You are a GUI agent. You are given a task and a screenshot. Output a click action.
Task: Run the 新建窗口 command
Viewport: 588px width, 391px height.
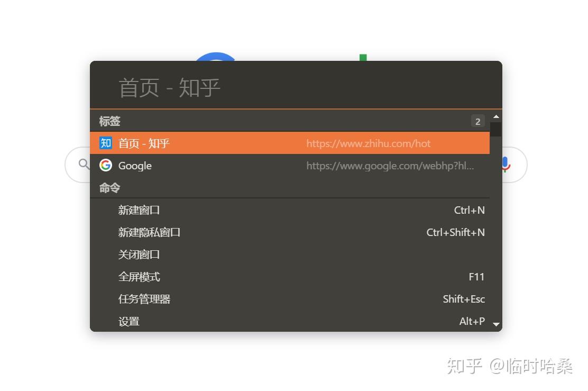[289, 210]
